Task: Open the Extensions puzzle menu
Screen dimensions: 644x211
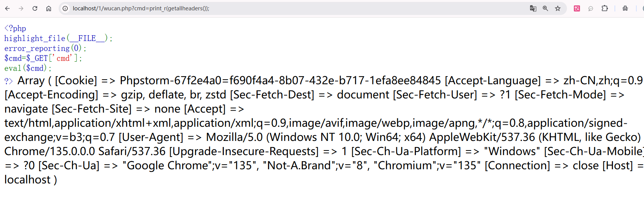Action: tap(605, 8)
